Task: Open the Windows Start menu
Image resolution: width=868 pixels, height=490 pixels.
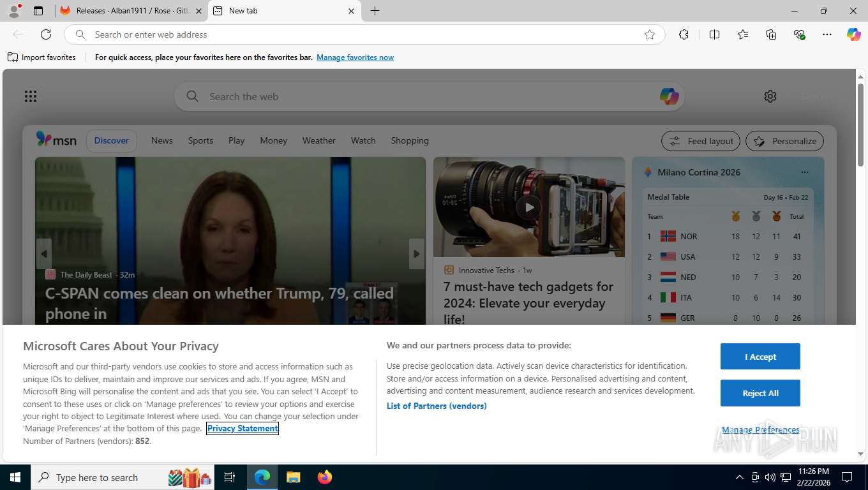Action: (x=15, y=477)
